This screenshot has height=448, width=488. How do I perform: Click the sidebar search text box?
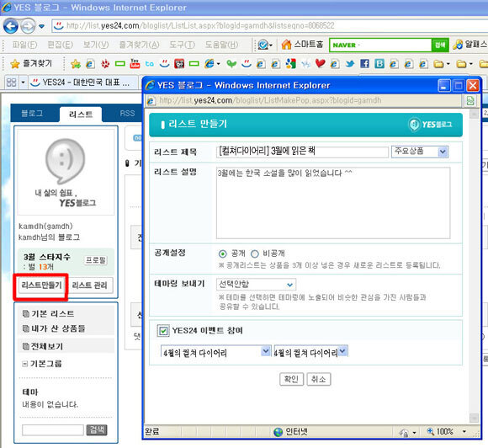53,430
